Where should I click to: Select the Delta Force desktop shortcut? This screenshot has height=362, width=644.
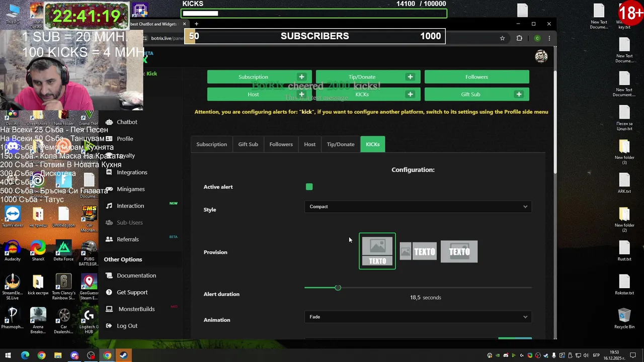(x=63, y=251)
